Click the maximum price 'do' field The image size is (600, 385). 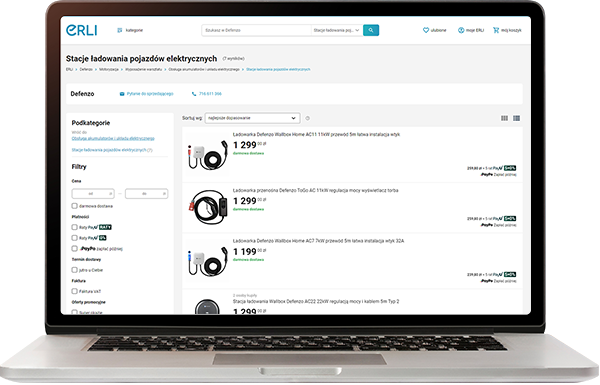pos(147,194)
